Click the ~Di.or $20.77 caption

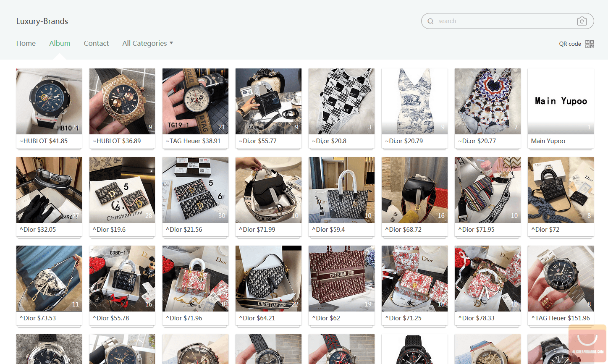point(477,141)
